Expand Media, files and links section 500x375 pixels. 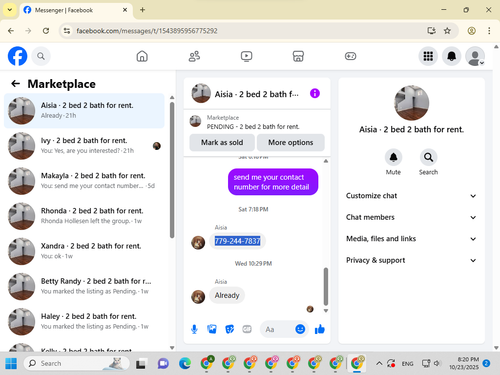411,239
